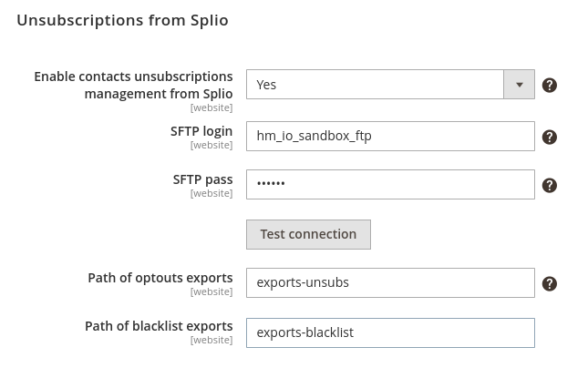Image resolution: width=588 pixels, height=368 pixels.
Task: Click help icon beside Path of optouts exports
Action: [549, 283]
